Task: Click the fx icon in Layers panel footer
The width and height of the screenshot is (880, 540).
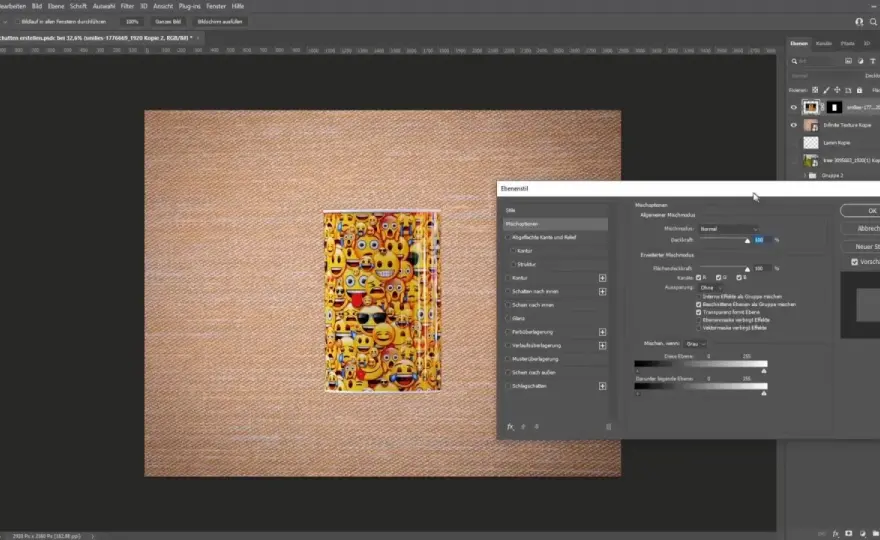Action: pyautogui.click(x=836, y=534)
